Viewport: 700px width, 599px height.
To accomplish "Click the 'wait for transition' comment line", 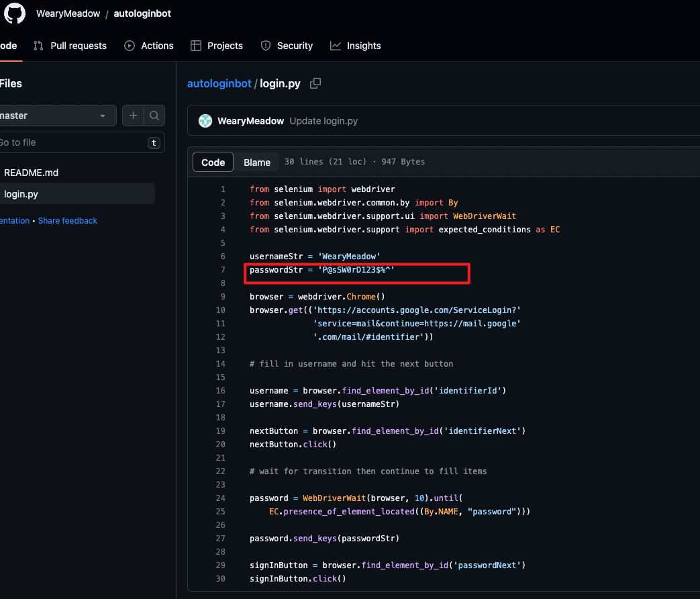I will point(368,471).
